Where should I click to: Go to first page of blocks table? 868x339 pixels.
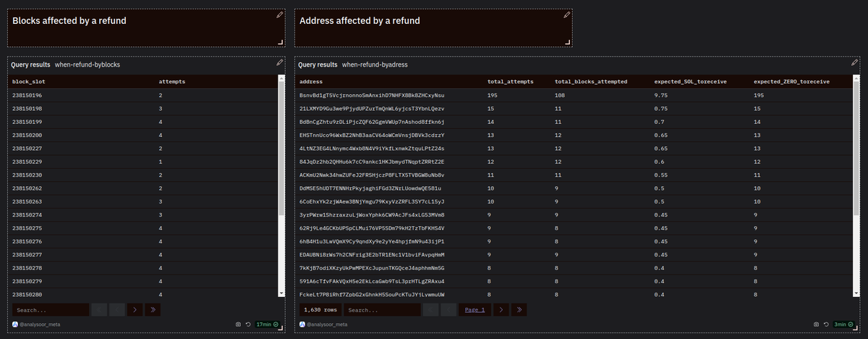99,310
